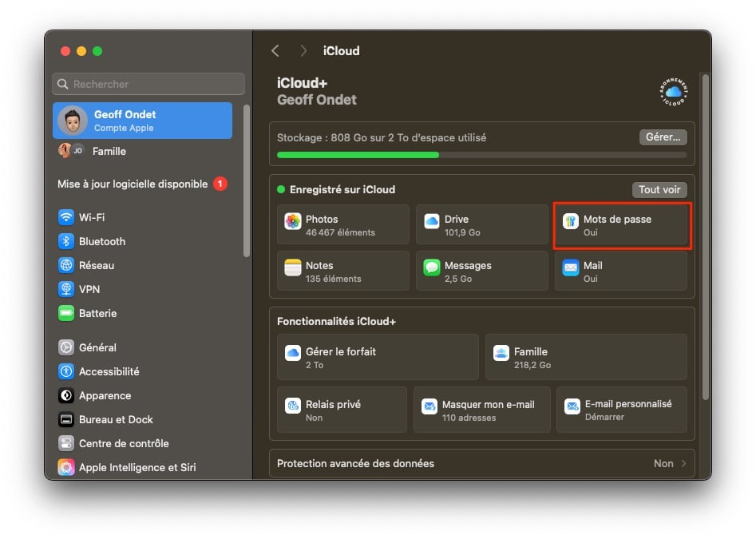Expand Protection avancée des données row
756x539 pixels.
coord(481,463)
